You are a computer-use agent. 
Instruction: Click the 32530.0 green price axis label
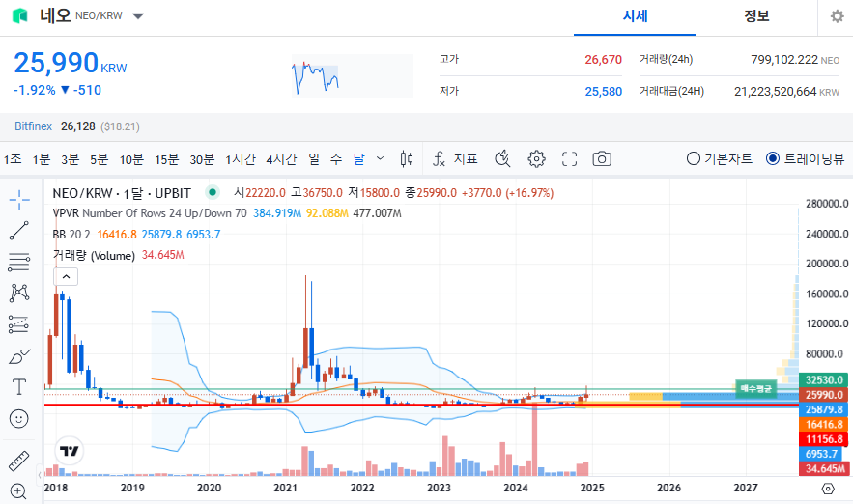(x=824, y=380)
